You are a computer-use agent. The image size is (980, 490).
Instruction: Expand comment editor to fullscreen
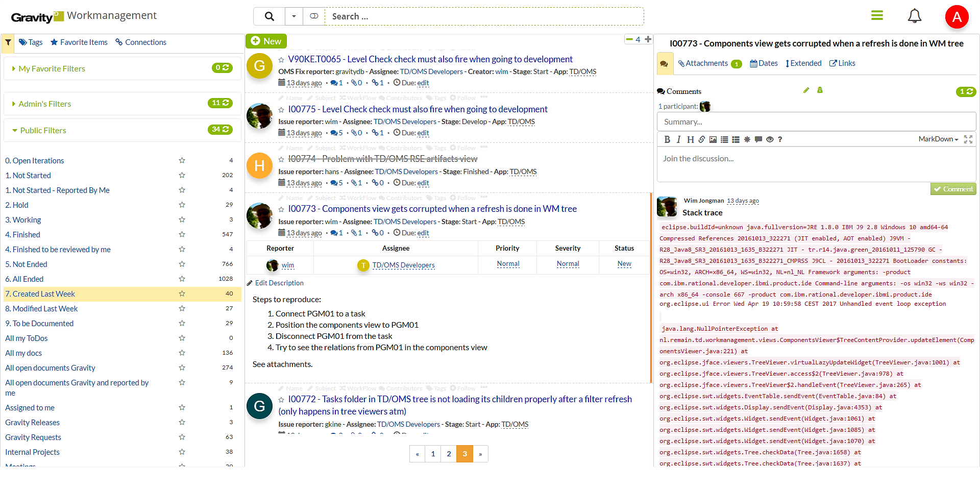tap(968, 139)
